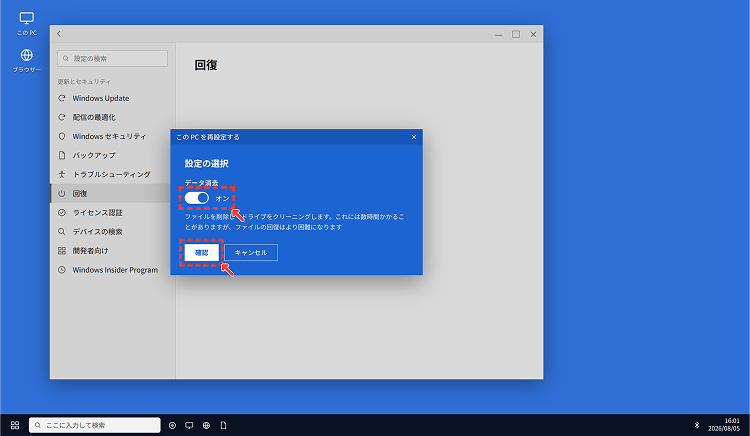Open バックアップ settings page

(113, 155)
